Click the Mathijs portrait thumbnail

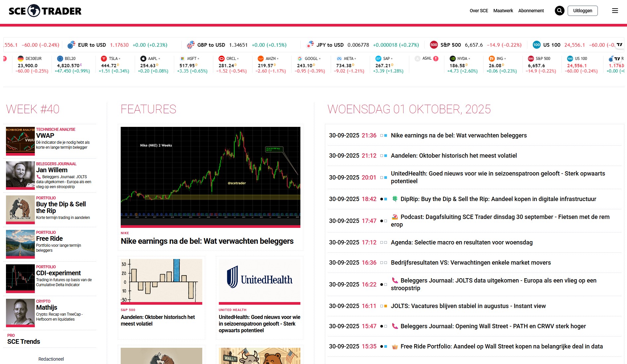20,312
